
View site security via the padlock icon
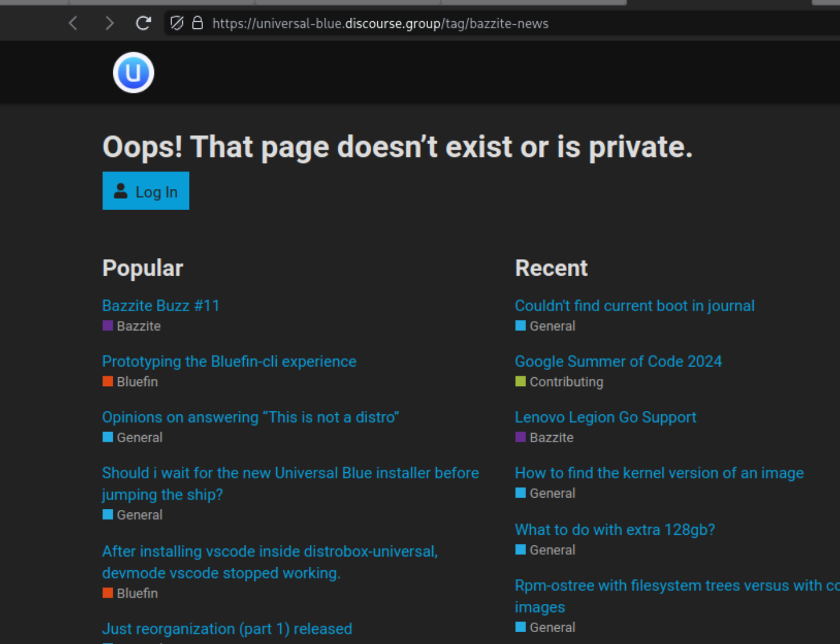pos(198,24)
